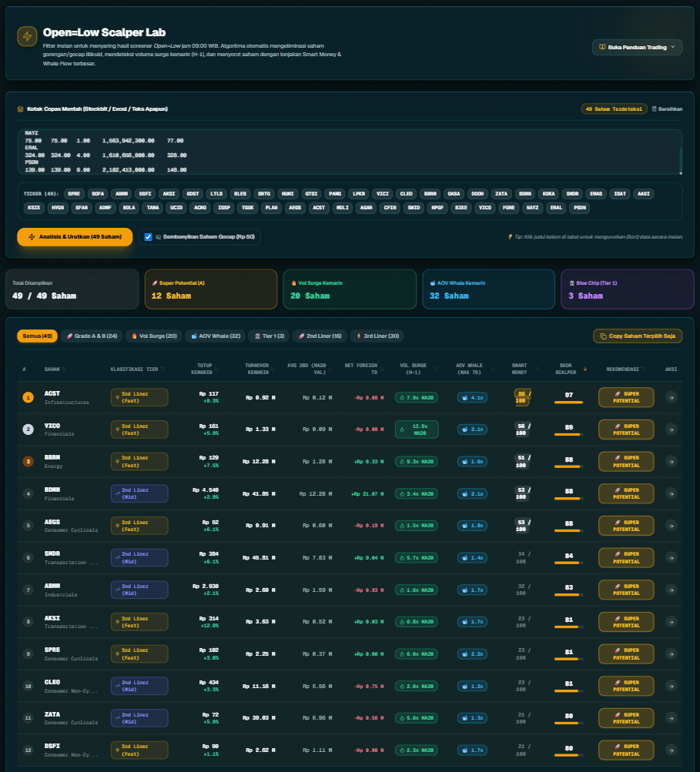Expand Buka Panduan Trading dropdown
This screenshot has width=700, height=772.
(x=637, y=47)
